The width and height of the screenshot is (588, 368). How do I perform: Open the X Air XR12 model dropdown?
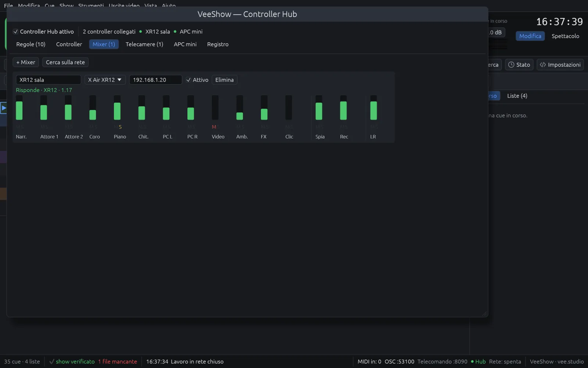pyautogui.click(x=105, y=80)
